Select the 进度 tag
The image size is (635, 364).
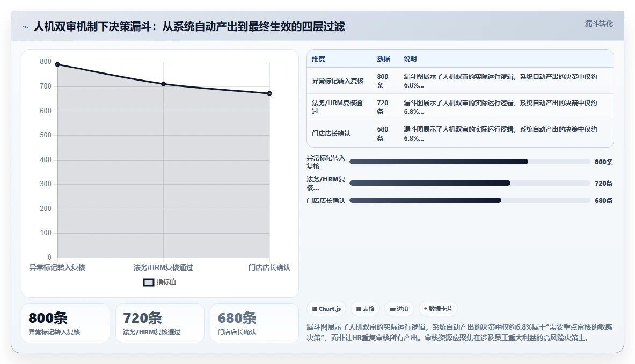tap(399, 309)
